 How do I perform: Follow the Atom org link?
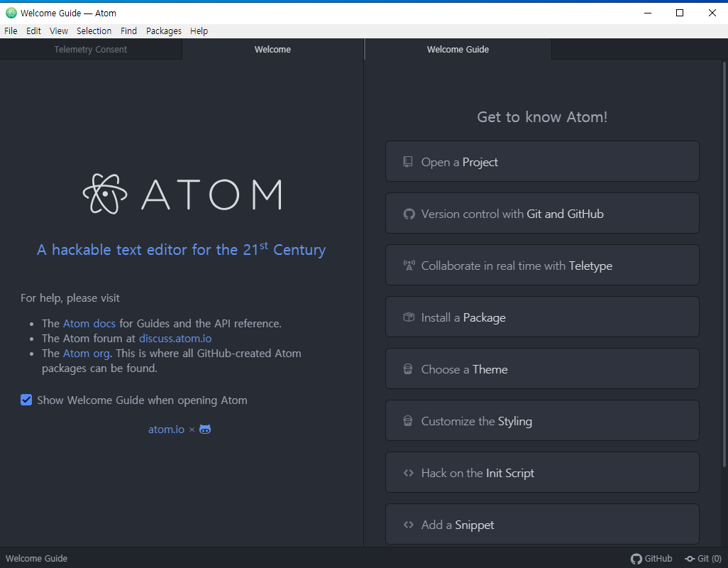pos(87,354)
